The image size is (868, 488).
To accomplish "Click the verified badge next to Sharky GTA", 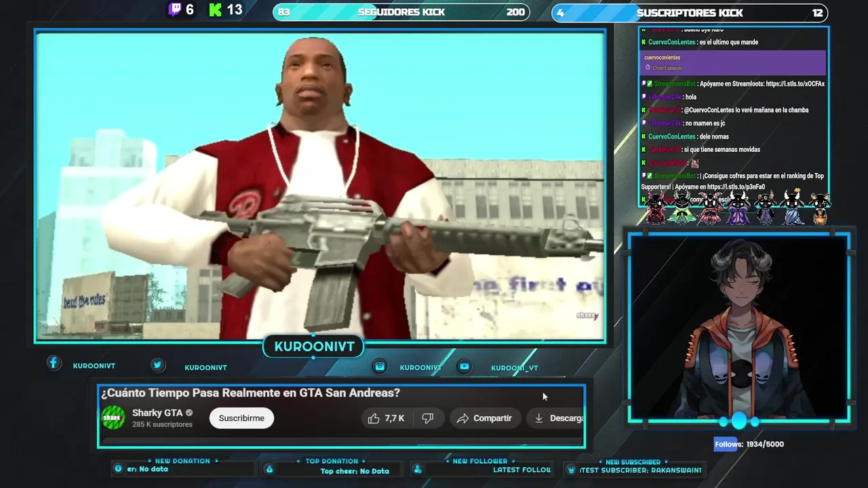I will tap(189, 413).
